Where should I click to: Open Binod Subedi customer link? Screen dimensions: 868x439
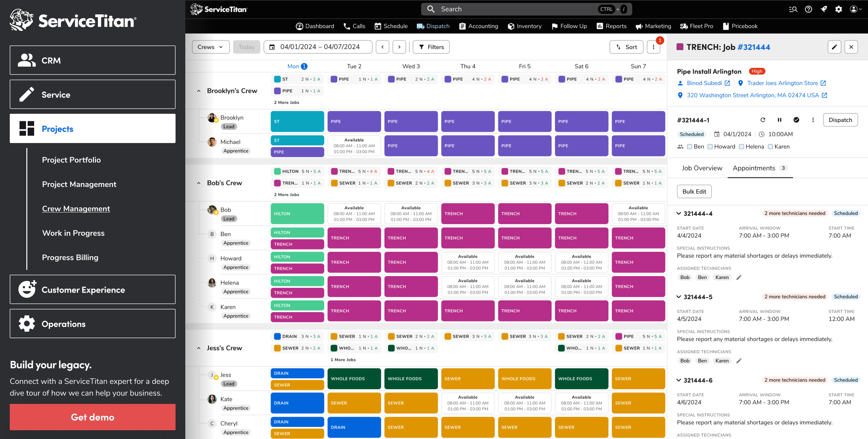704,83
